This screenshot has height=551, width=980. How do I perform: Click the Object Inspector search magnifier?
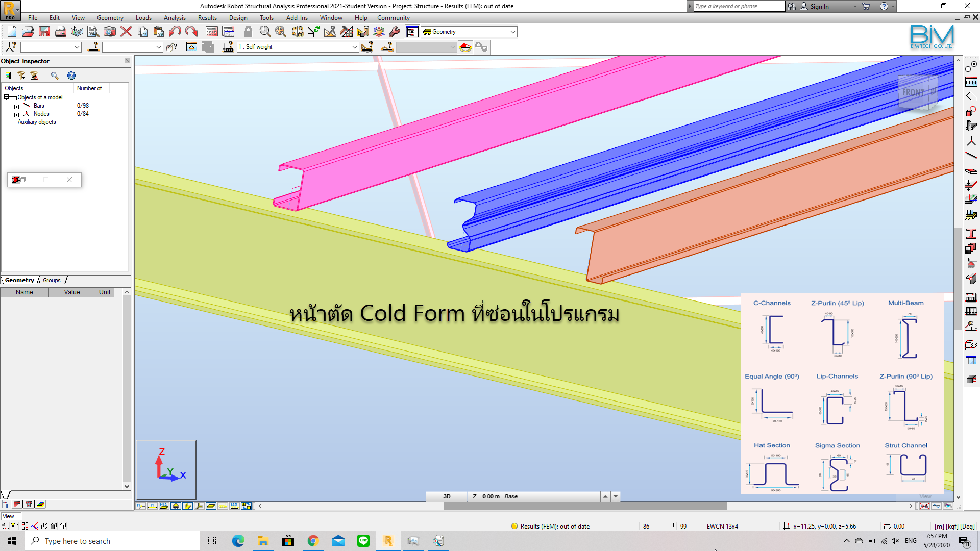(55, 76)
